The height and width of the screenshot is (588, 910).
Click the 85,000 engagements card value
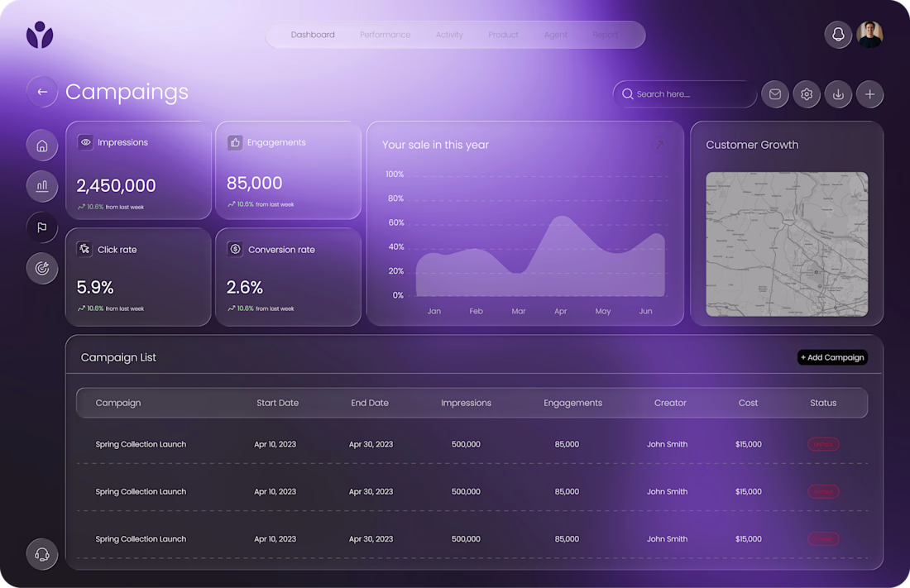pyautogui.click(x=254, y=184)
